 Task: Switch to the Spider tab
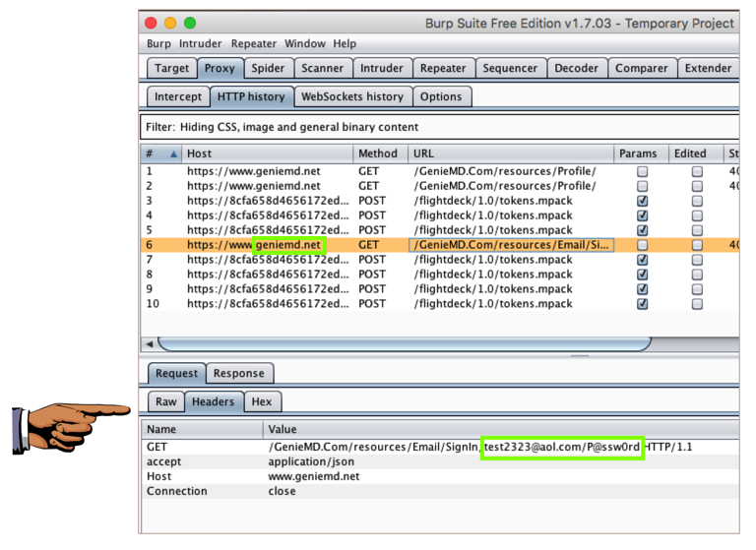(x=268, y=68)
